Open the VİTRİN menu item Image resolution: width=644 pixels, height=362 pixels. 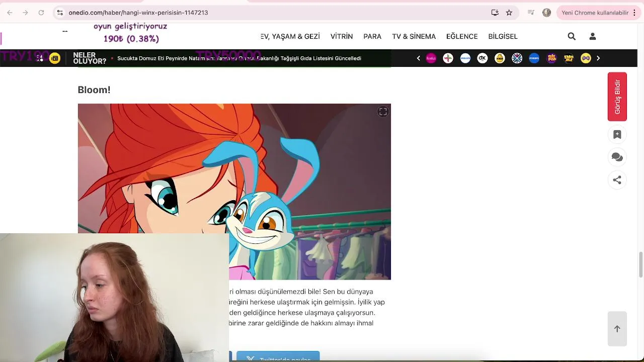click(342, 36)
